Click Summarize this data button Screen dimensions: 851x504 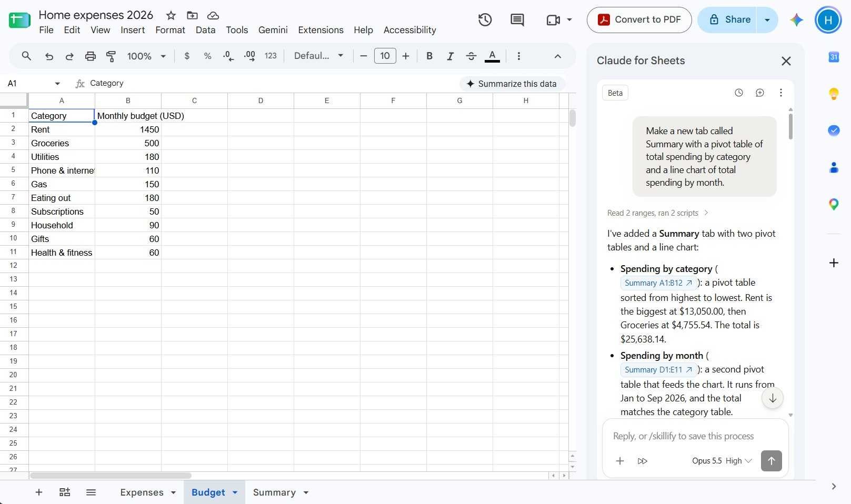pyautogui.click(x=512, y=84)
